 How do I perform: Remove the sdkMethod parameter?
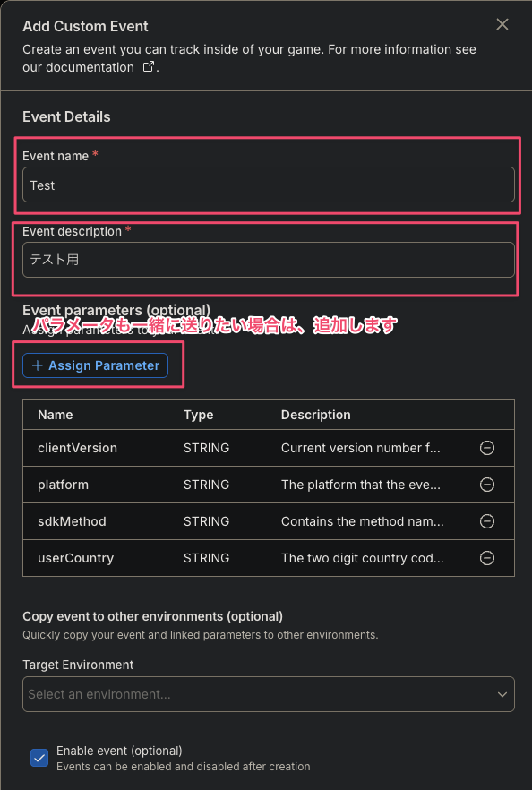tap(486, 521)
